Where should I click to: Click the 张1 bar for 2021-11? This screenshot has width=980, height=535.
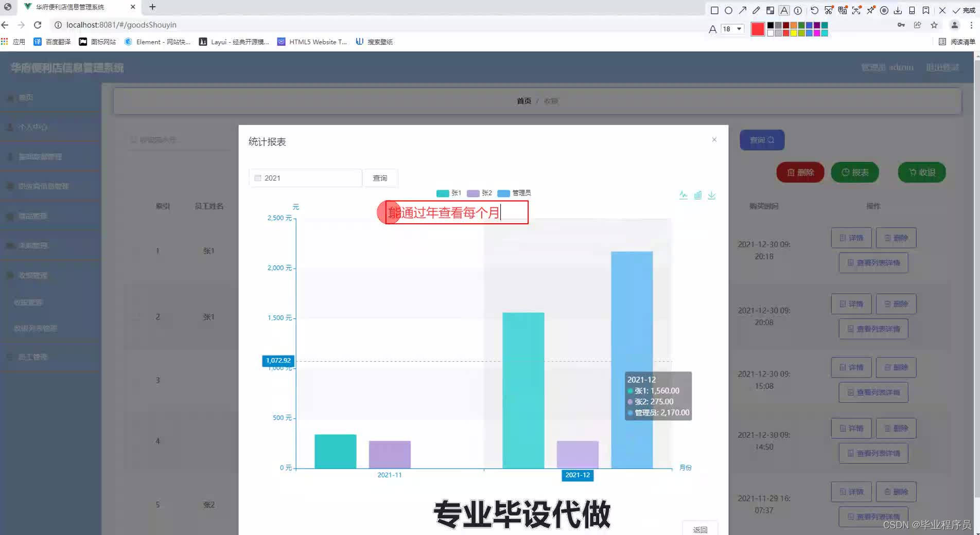pyautogui.click(x=336, y=451)
